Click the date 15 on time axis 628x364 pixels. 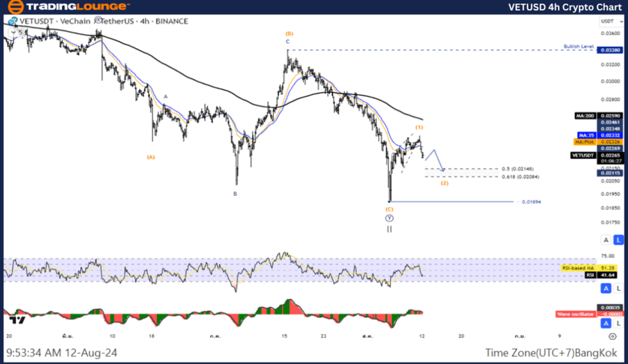pos(285,336)
